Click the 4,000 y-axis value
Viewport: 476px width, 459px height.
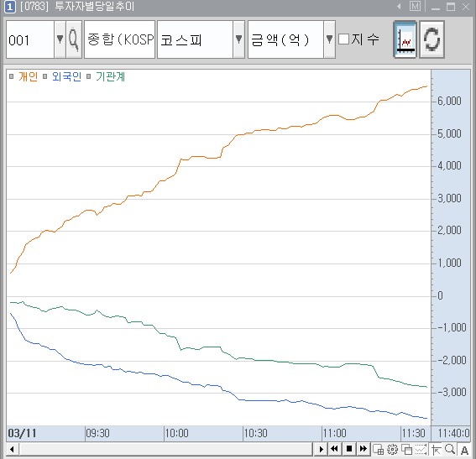click(449, 165)
